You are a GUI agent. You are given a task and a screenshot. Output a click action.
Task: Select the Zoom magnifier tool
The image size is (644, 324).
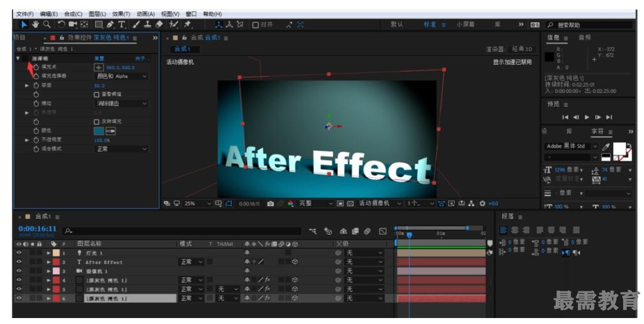coord(47,24)
